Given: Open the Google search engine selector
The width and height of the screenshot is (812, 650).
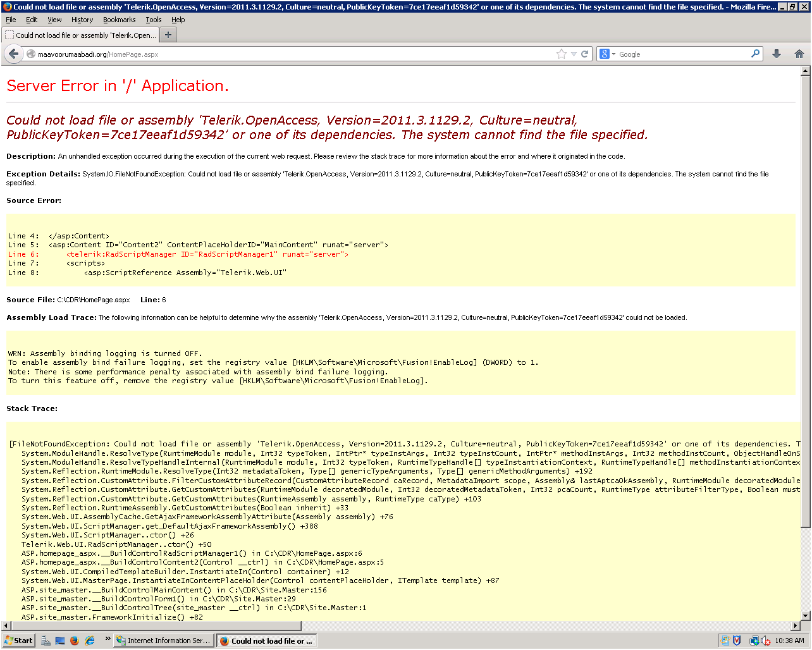Looking at the screenshot, I should 607,54.
